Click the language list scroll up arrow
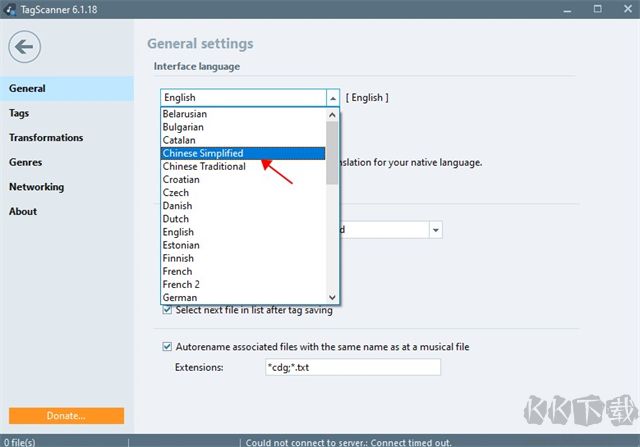This screenshot has height=447, width=640. tap(332, 115)
